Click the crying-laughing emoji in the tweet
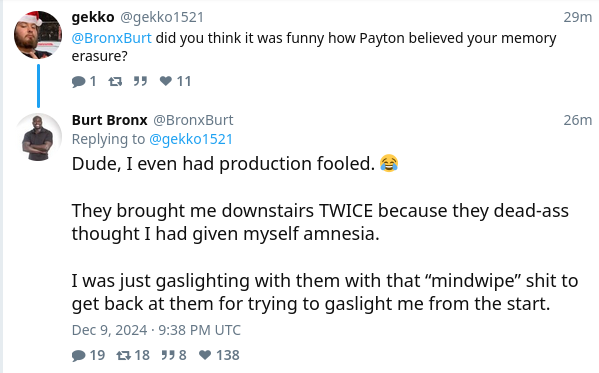The image size is (599, 373). click(389, 164)
